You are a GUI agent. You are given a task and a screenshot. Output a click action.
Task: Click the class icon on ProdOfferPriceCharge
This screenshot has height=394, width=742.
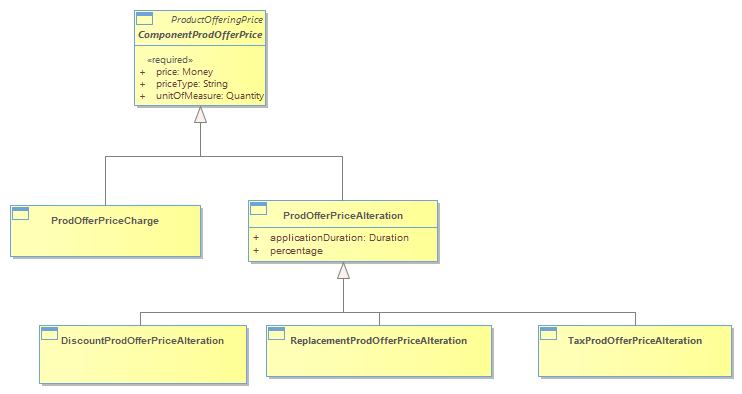tap(20, 213)
